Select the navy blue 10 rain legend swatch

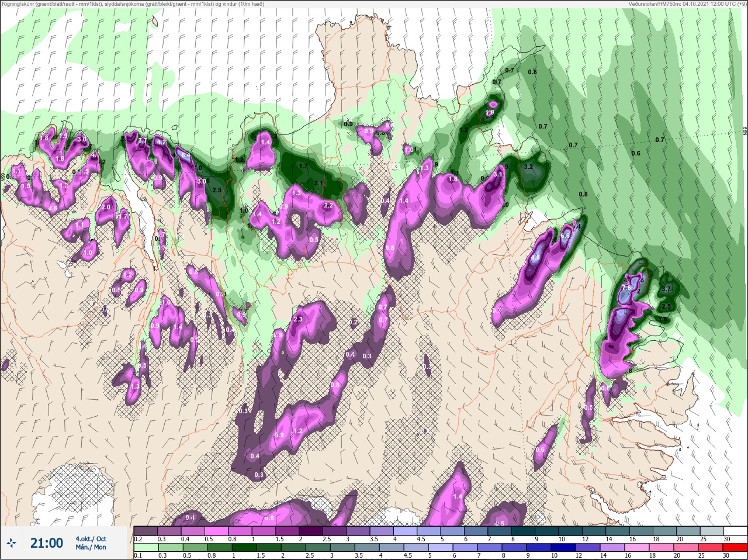[x=564, y=548]
